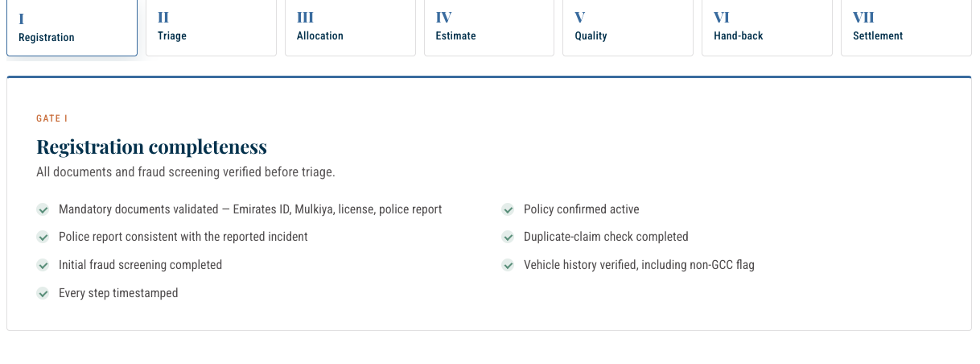Click check icon beside Mandatory documents validated
Screen dimensions: 980x364
[43, 209]
